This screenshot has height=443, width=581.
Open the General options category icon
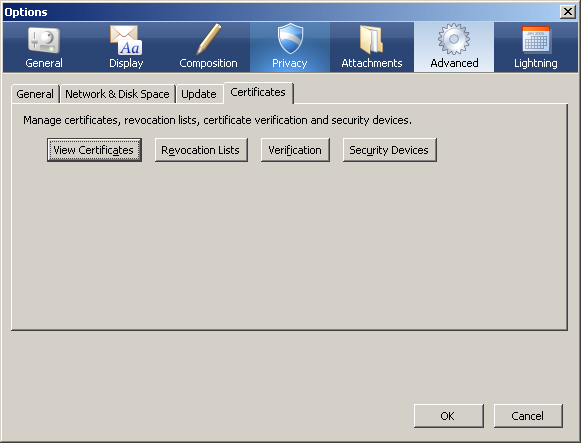[44, 47]
